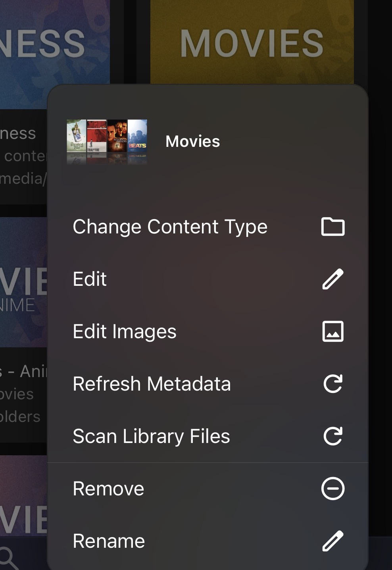
Task: Click the minus circle icon beside Remove
Action: [332, 489]
